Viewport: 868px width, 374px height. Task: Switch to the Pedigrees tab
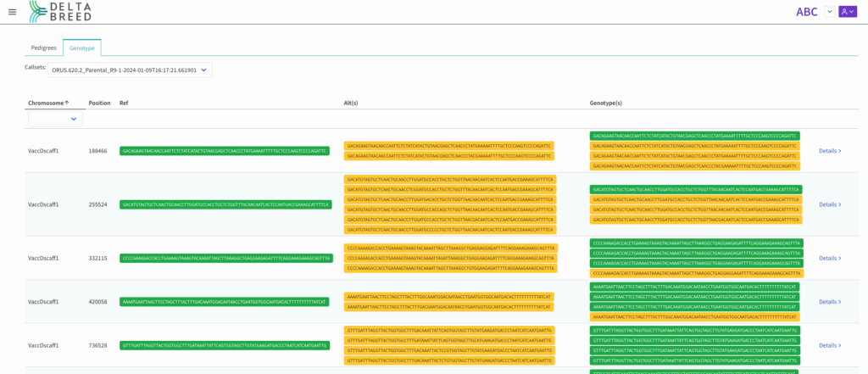(x=44, y=47)
